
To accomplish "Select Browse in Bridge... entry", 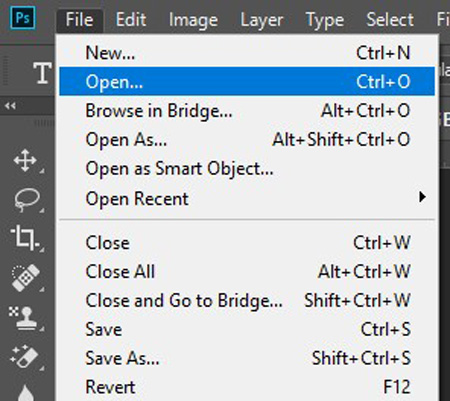I will pyautogui.click(x=247, y=110).
